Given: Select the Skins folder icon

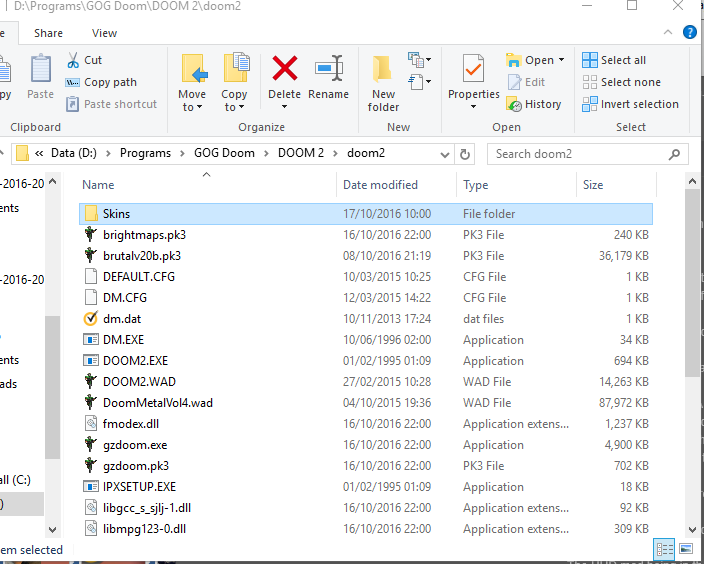Looking at the screenshot, I should [x=91, y=214].
